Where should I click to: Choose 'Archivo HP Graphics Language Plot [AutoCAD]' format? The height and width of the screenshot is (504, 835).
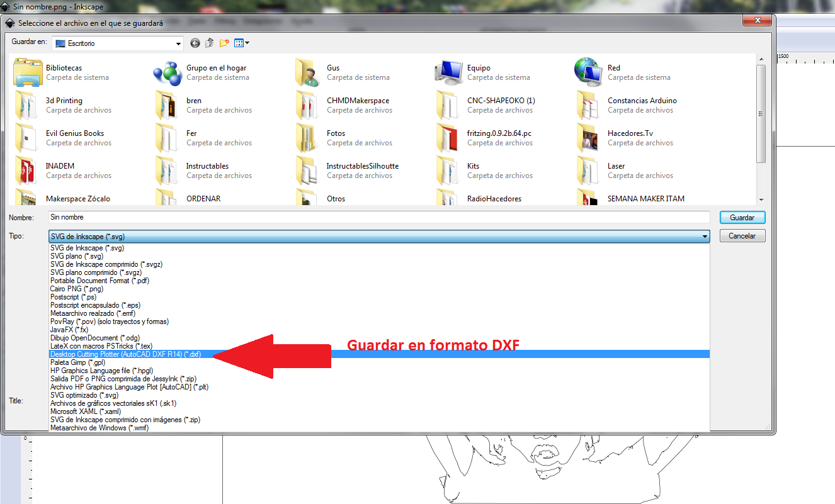(x=379, y=387)
